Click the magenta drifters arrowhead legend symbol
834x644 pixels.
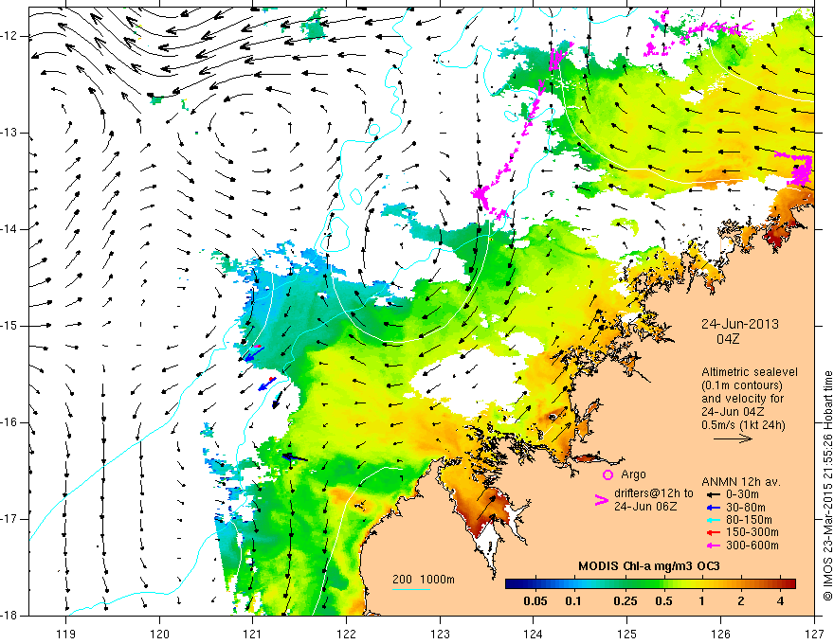tap(602, 500)
